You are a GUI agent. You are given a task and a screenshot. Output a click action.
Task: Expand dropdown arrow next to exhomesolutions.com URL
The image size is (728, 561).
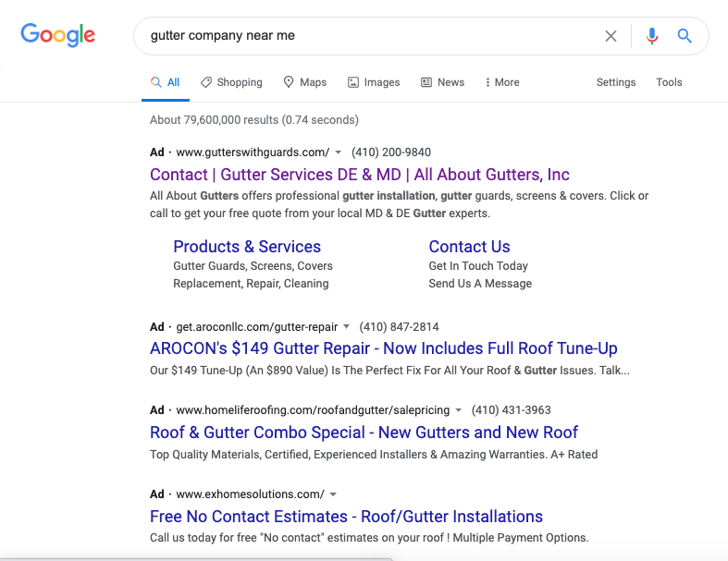coord(333,494)
